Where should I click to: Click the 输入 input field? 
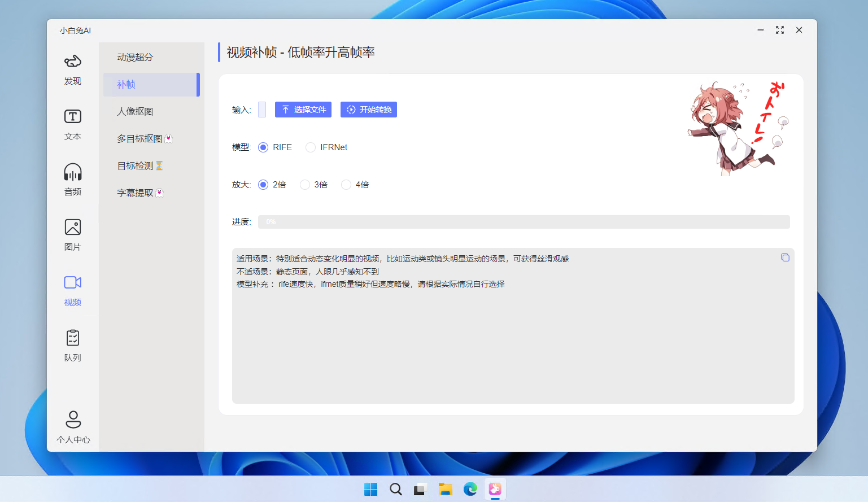(x=261, y=109)
